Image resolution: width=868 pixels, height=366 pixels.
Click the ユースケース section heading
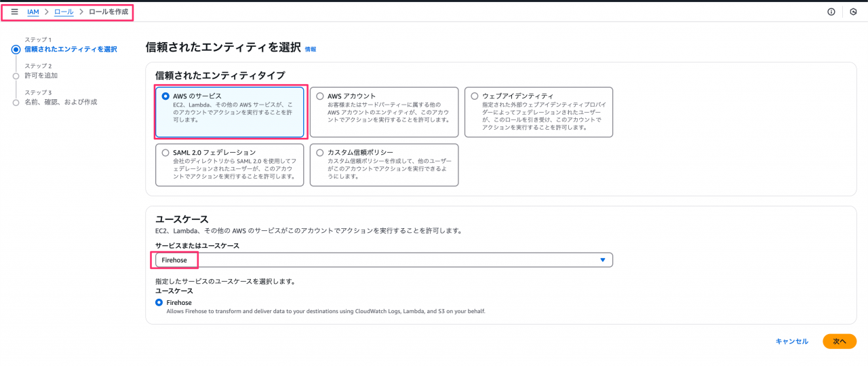pyautogui.click(x=182, y=219)
